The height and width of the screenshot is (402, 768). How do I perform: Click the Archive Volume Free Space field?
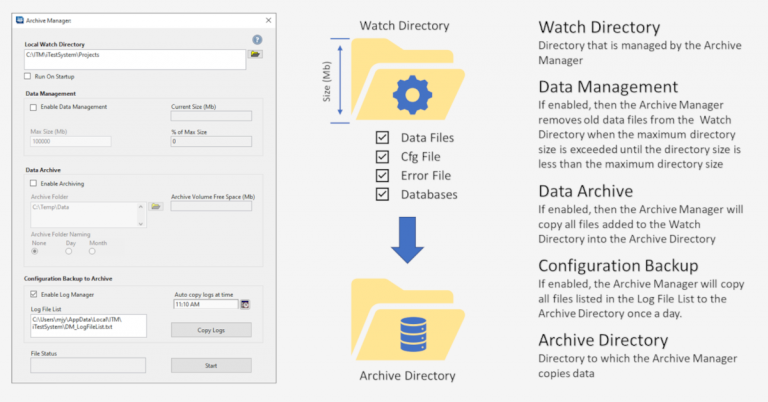pos(211,206)
